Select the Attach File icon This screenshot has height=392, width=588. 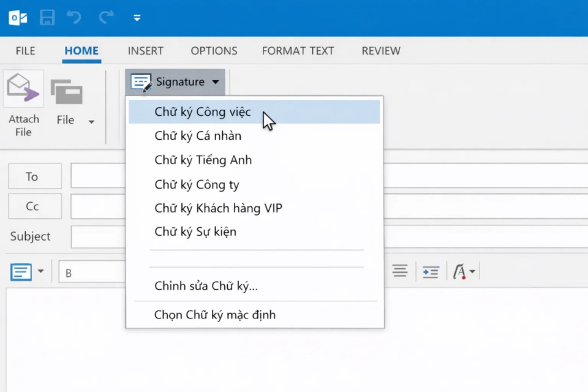23,88
